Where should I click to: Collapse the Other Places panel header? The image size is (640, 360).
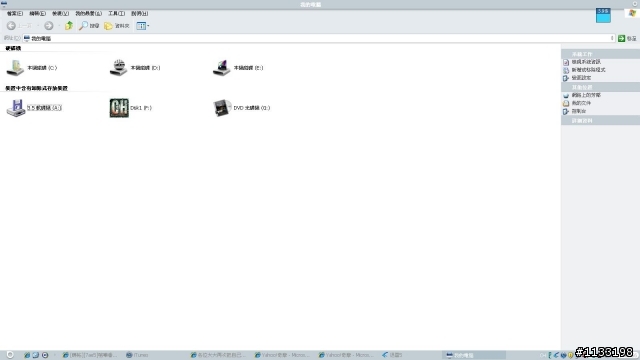click(600, 87)
